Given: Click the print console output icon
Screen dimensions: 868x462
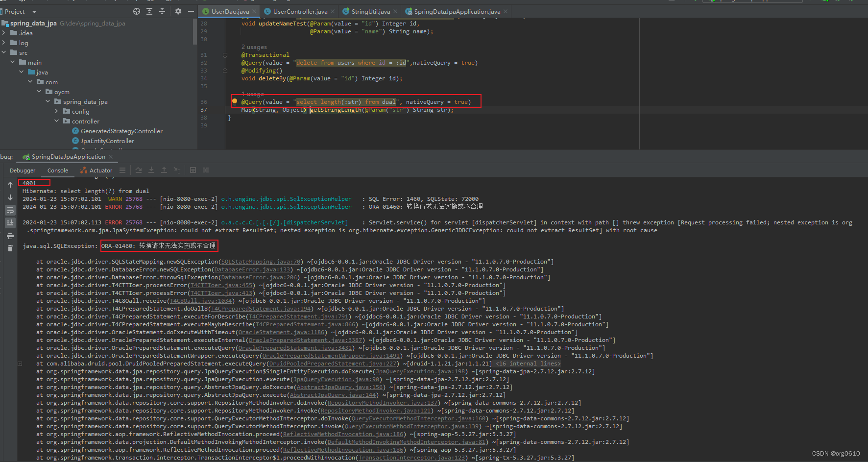Looking at the screenshot, I should [10, 236].
